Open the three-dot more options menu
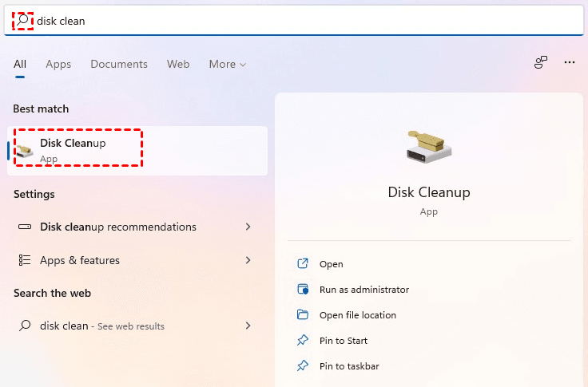Screen dimensions: 588x387 [x=570, y=62]
